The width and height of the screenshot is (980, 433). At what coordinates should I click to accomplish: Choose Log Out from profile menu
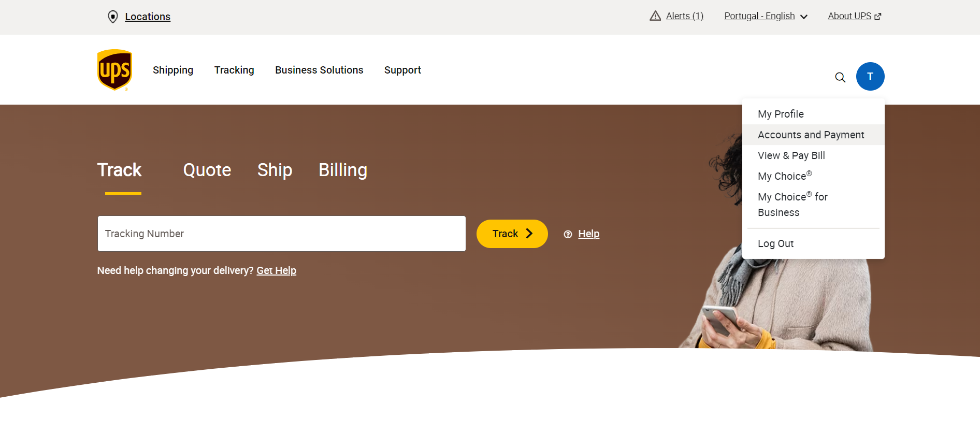775,243
